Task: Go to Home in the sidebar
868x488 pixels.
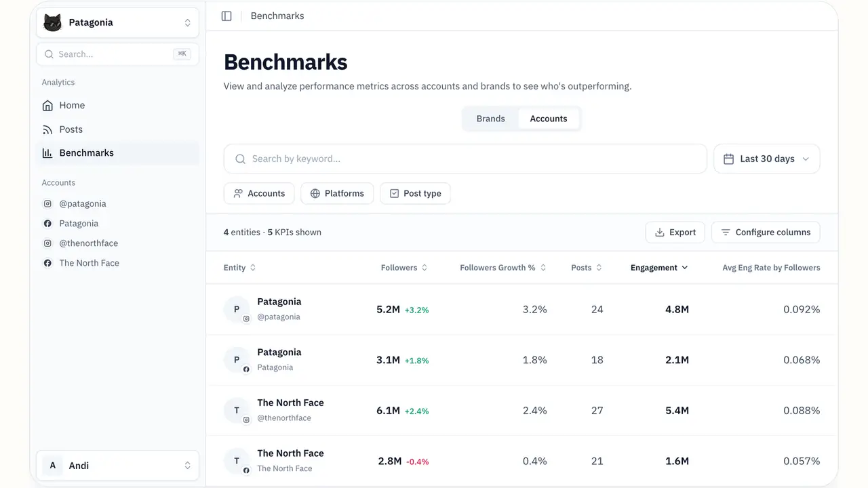Action: tap(117, 105)
